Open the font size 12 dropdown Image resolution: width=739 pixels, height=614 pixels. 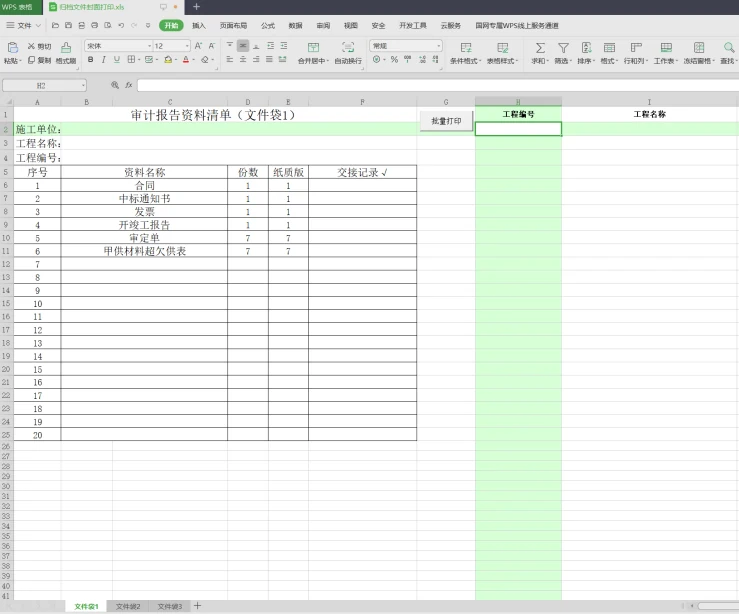click(187, 46)
